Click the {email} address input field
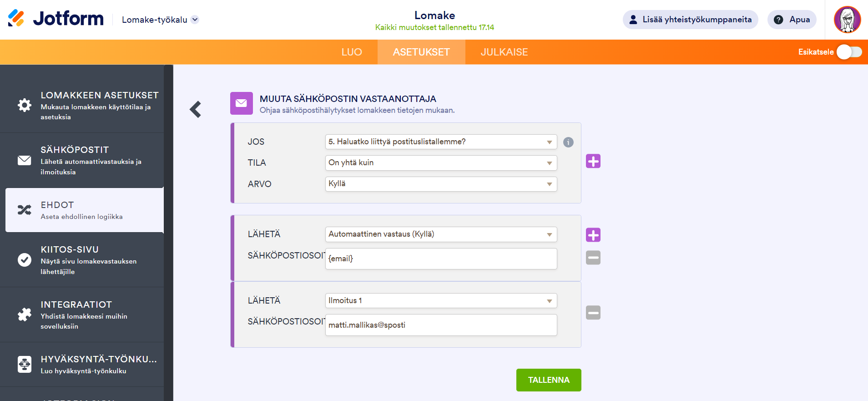 [x=441, y=259]
